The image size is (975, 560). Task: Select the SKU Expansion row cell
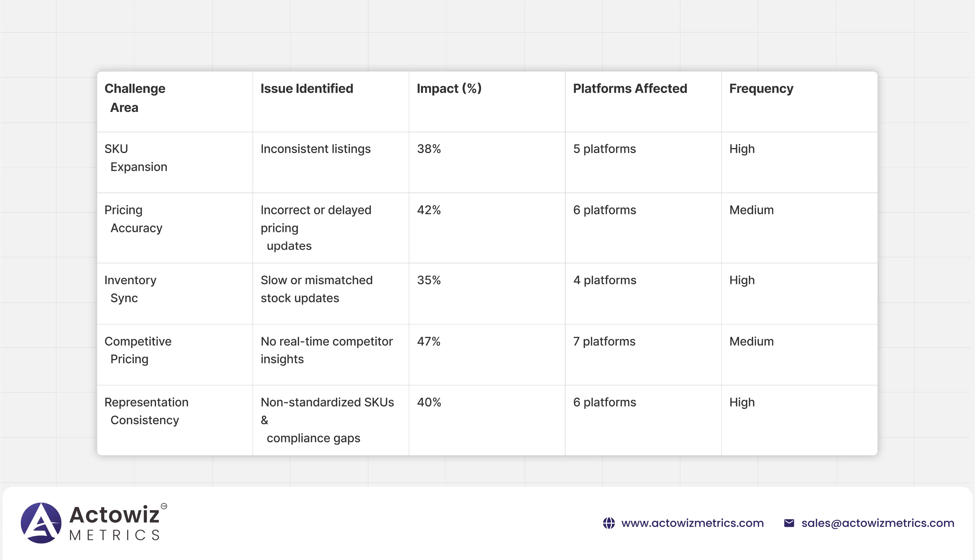point(136,158)
